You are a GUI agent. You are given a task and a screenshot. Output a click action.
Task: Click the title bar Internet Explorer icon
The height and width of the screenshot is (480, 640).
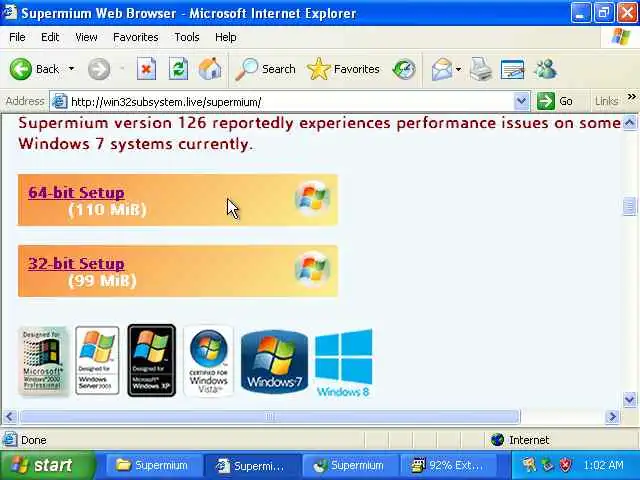pyautogui.click(x=9, y=12)
